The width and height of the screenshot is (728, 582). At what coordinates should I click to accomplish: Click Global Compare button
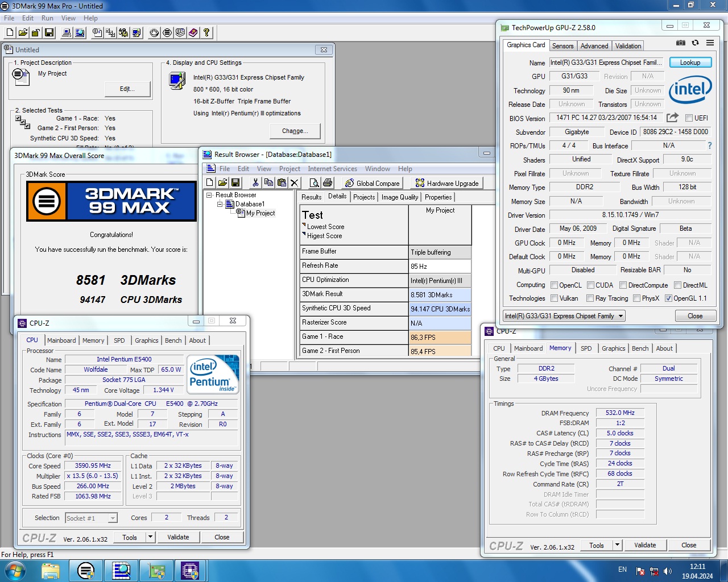372,183
